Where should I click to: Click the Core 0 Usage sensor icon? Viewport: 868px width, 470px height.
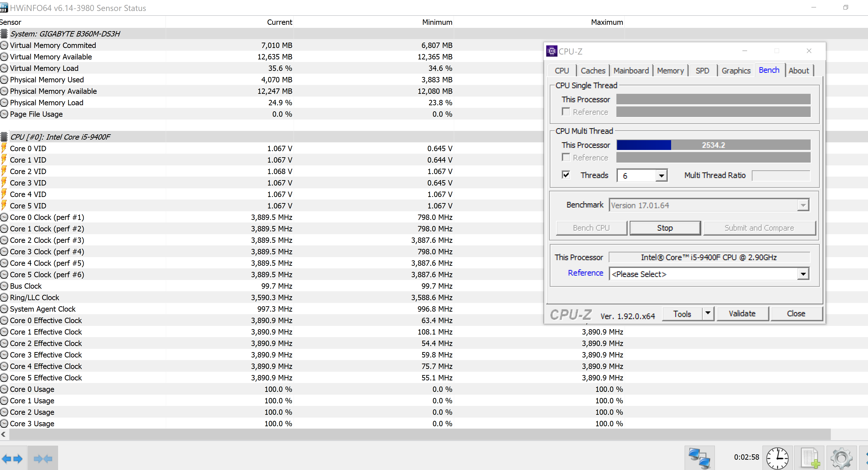pyautogui.click(x=4, y=389)
